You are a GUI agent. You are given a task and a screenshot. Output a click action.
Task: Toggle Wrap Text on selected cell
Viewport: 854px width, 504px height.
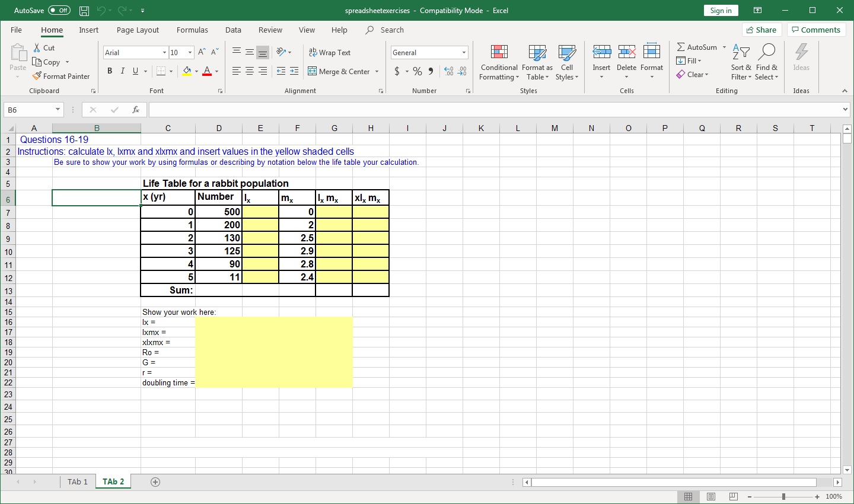tap(330, 52)
